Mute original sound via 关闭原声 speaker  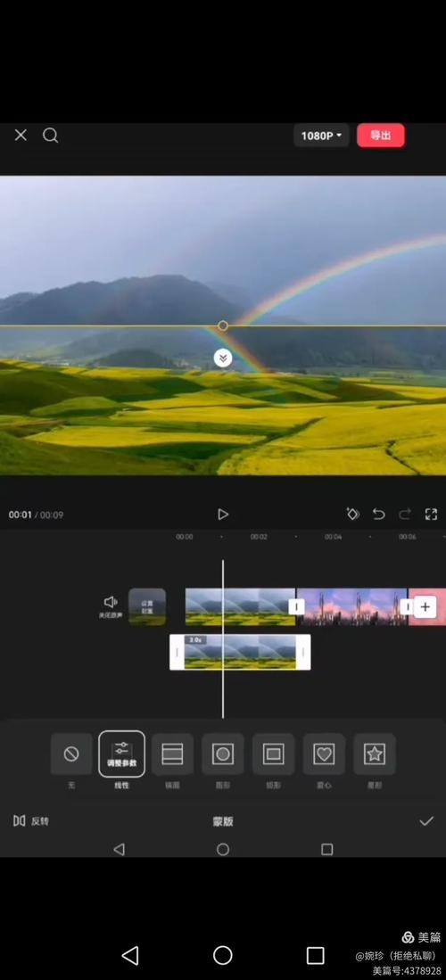(111, 606)
